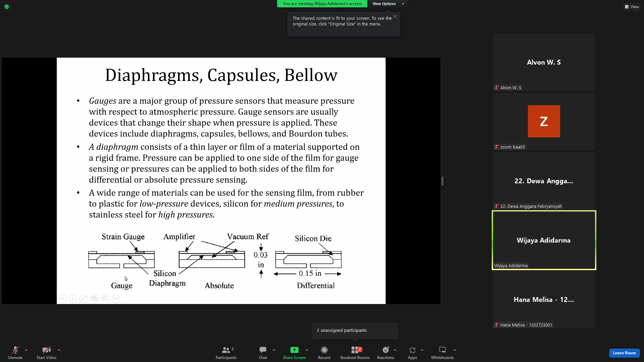Click the Leave Room button
This screenshot has width=644, height=362.
coord(624,353)
